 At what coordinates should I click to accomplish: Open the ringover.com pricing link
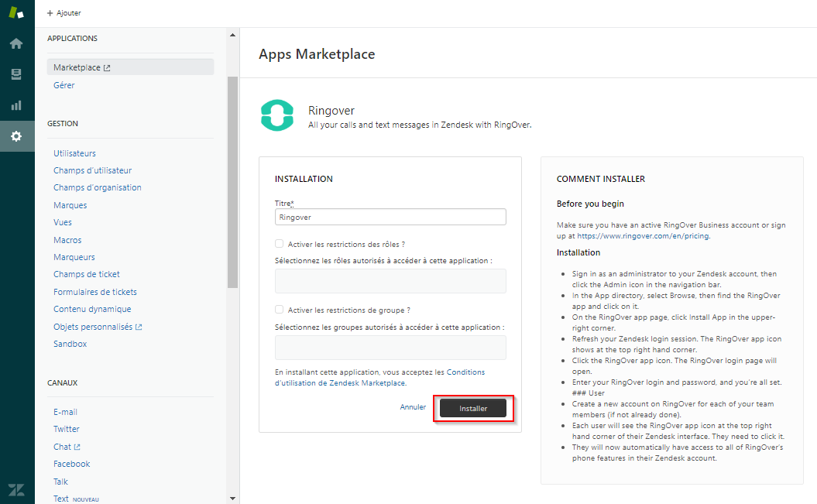coord(643,236)
